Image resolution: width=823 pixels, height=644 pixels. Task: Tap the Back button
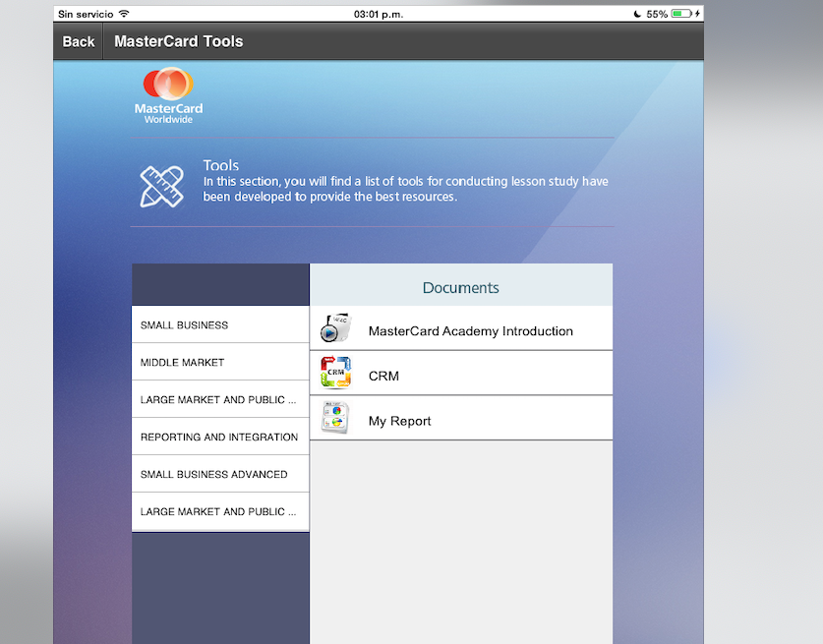(79, 41)
